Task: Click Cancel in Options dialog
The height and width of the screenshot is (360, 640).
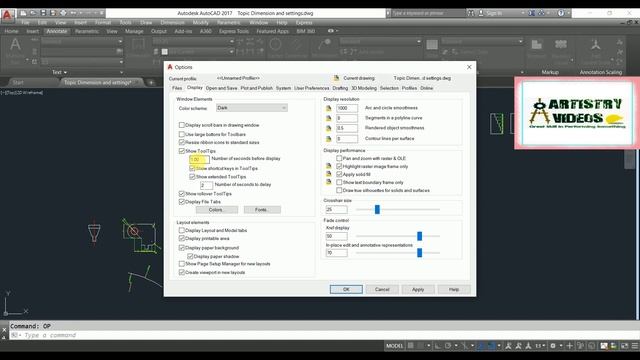Action: (382, 289)
